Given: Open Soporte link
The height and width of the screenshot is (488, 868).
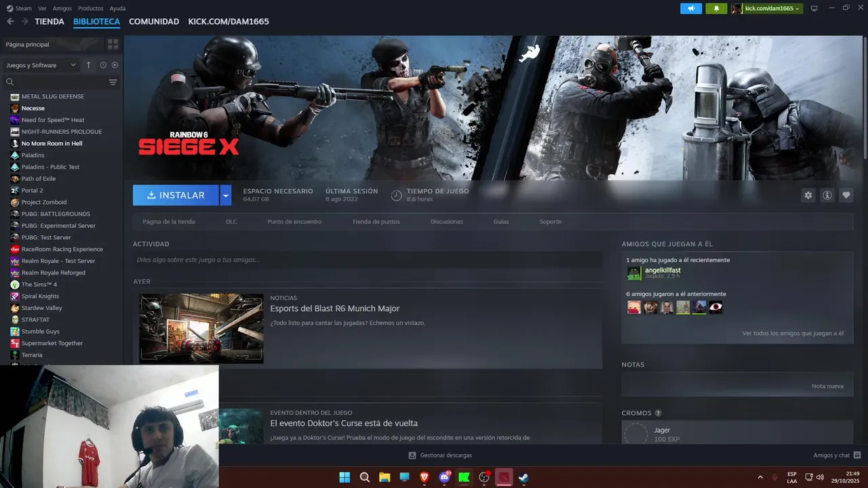Looking at the screenshot, I should click(551, 222).
